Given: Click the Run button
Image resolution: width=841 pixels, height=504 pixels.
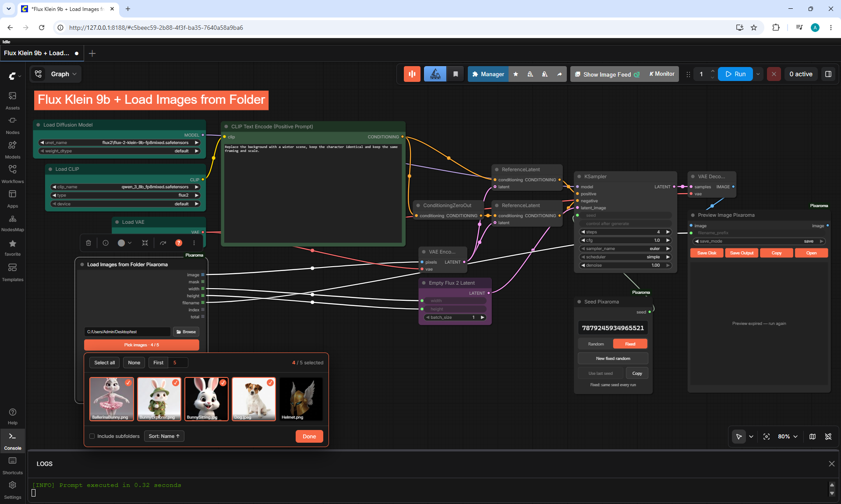Looking at the screenshot, I should pyautogui.click(x=735, y=74).
